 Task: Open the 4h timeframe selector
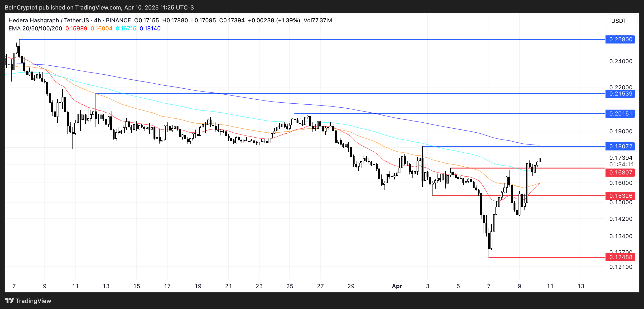click(x=97, y=20)
